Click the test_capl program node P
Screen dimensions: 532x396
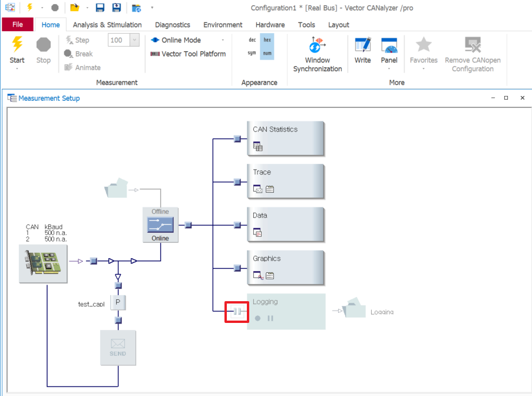click(118, 302)
